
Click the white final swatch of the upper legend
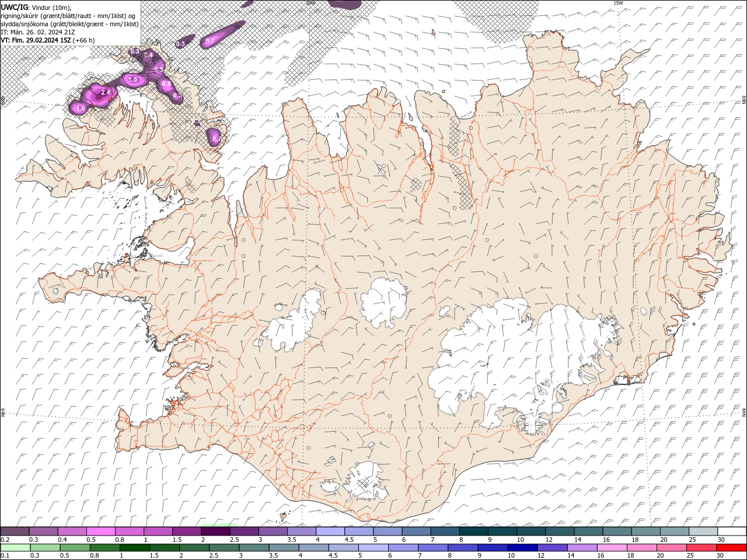[732, 531]
